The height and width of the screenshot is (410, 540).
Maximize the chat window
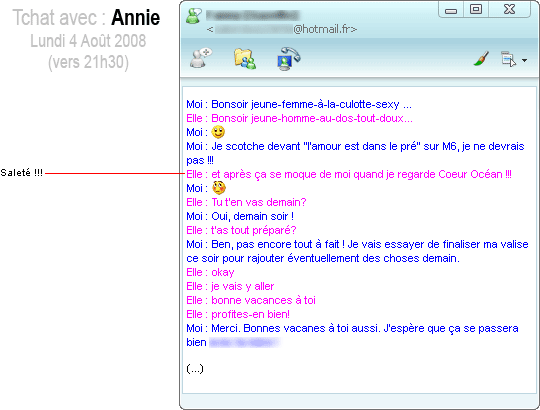476,9
